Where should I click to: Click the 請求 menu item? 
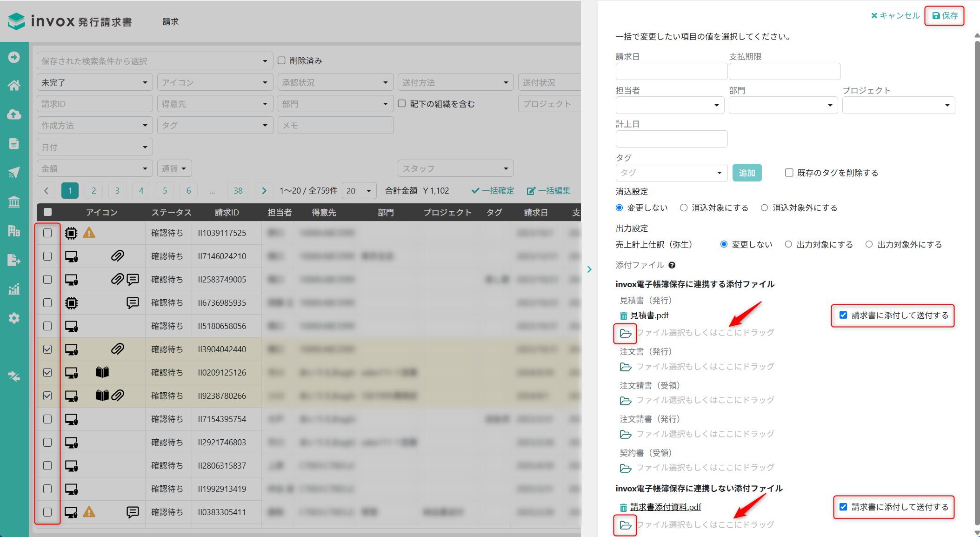coord(170,21)
